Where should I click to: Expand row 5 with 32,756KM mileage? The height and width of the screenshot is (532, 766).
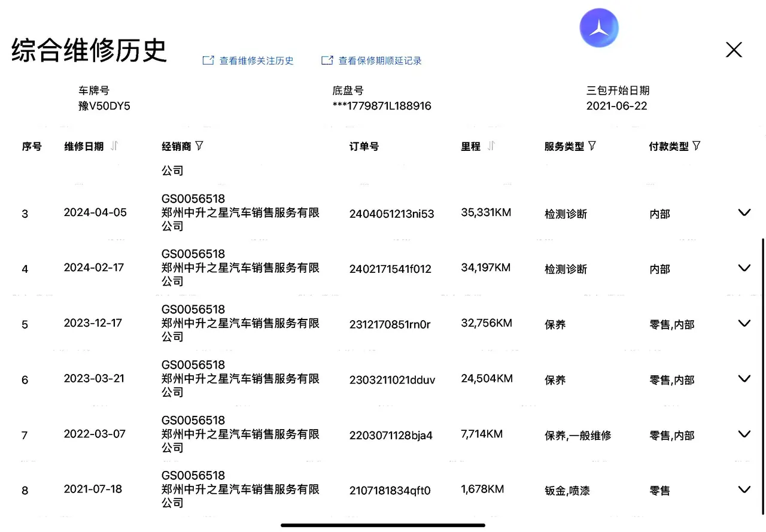coord(744,323)
